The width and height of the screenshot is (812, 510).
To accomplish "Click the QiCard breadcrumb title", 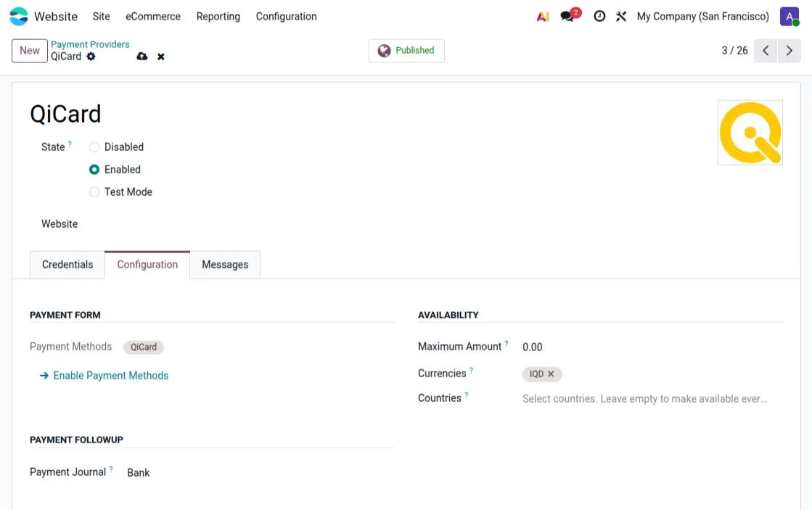I will [66, 57].
